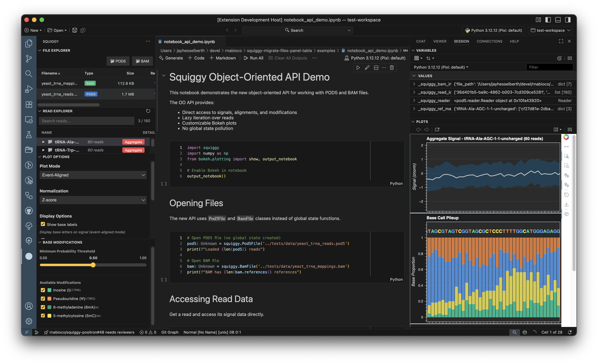Image resolution: width=598 pixels, height=364 pixels.
Task: Open the Source Control activity bar icon
Action: [29, 59]
